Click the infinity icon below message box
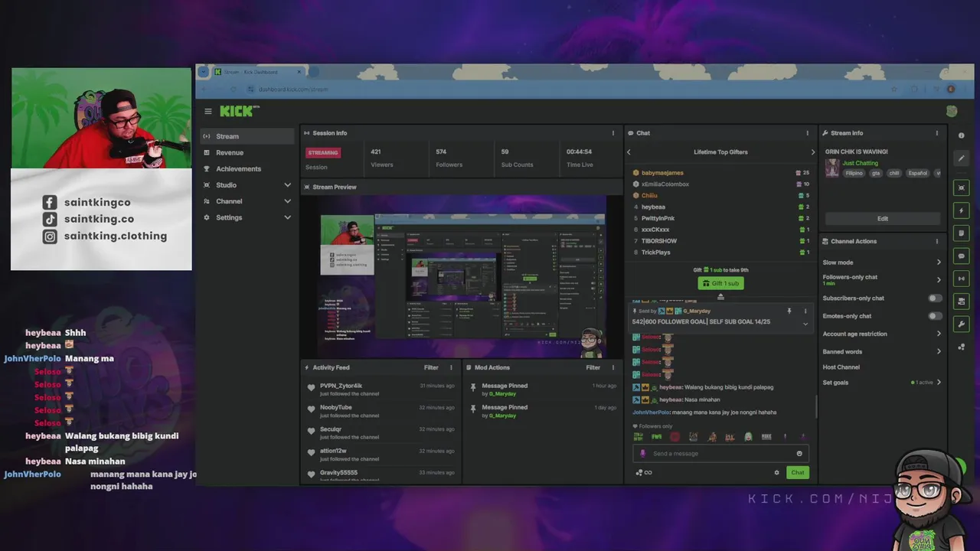Screen dimensions: 980x551 [648, 472]
